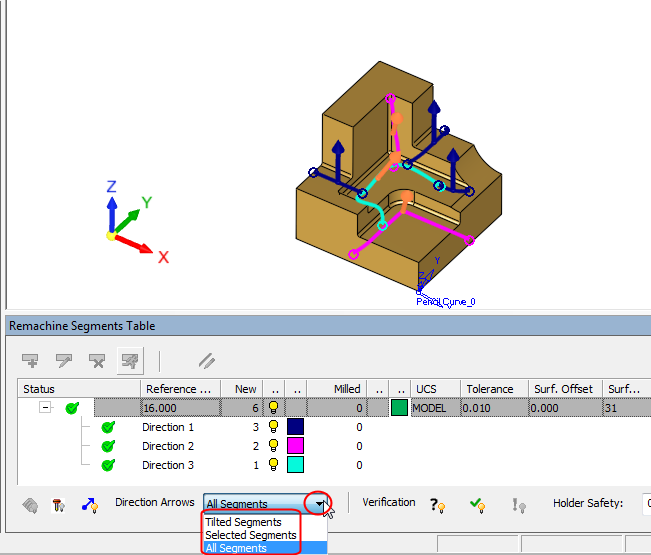Image resolution: width=651 pixels, height=555 pixels.
Task: Open the Direction Arrows dropdown arrow
Action: click(x=321, y=504)
